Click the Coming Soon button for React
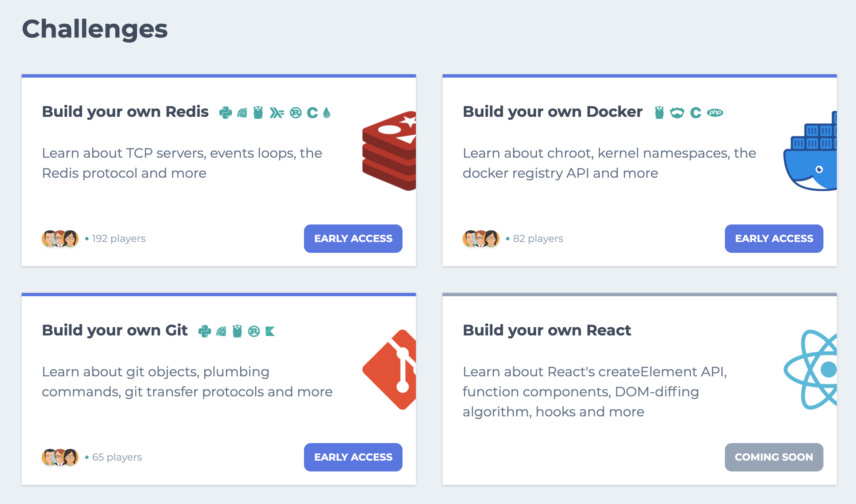 tap(774, 457)
